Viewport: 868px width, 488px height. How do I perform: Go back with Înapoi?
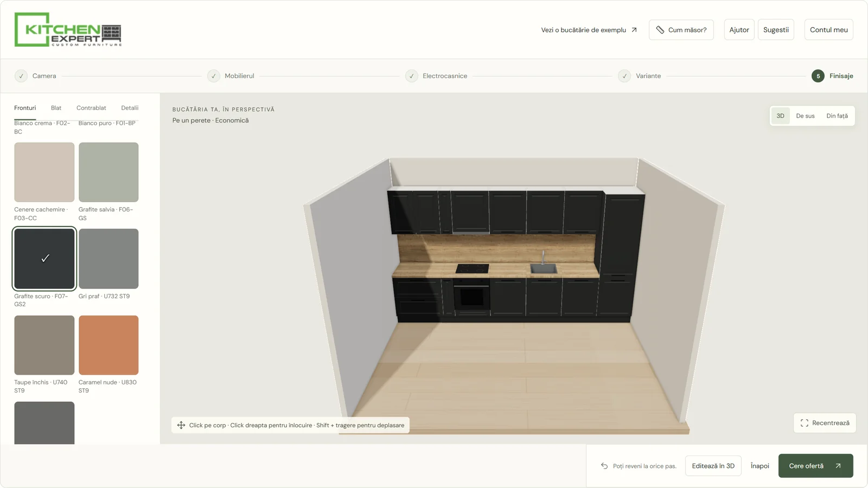(759, 466)
